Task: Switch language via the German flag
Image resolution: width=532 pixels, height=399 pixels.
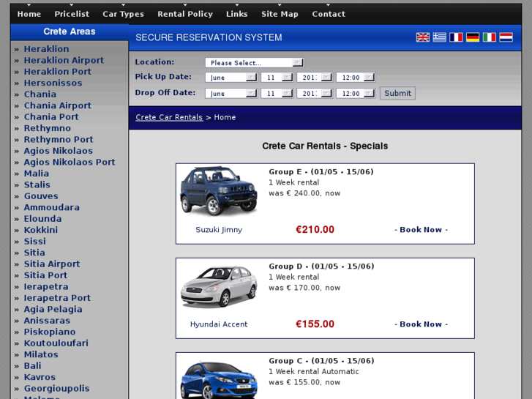Action: coord(472,37)
